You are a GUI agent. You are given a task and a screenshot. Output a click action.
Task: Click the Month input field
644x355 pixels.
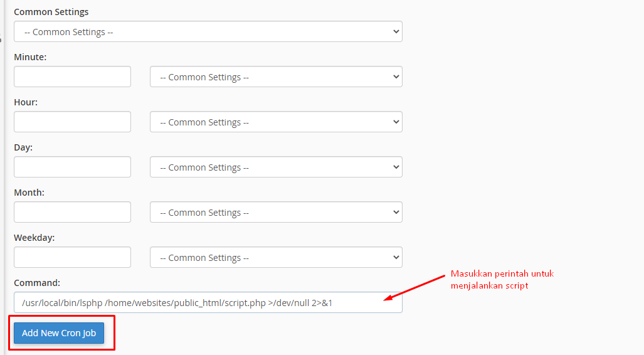coord(72,213)
